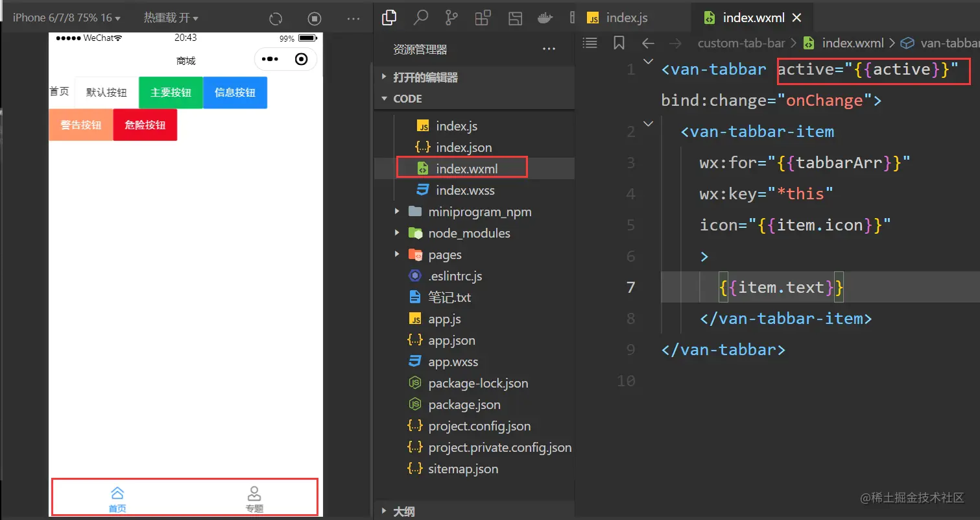The image size is (980, 520).
Task: Switch to the index.js editor tab
Action: pos(617,18)
